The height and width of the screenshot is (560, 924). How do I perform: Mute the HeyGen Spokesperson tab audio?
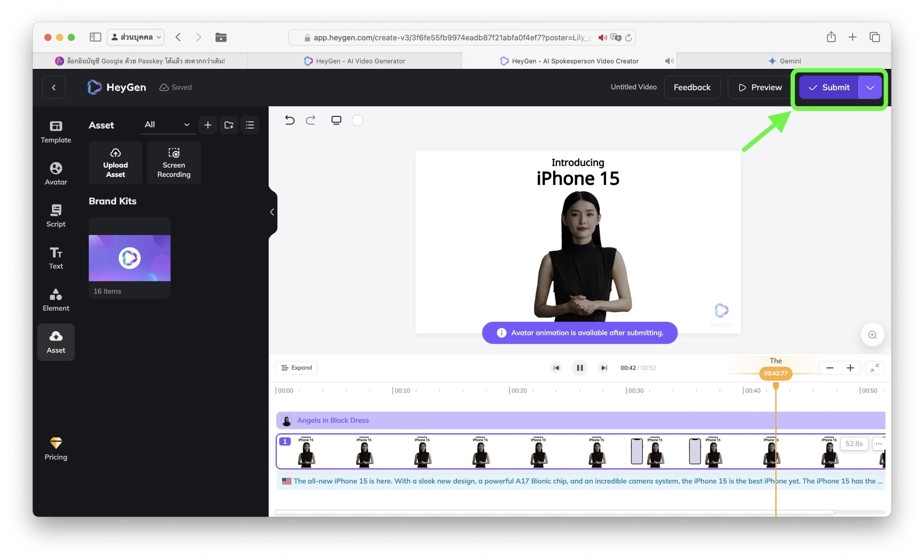pyautogui.click(x=668, y=61)
